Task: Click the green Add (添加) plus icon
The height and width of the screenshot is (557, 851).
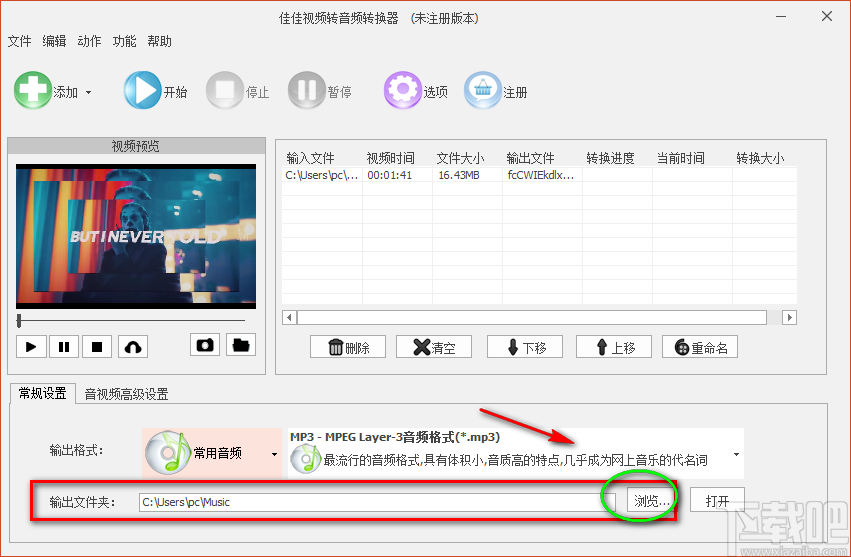Action: (x=33, y=90)
